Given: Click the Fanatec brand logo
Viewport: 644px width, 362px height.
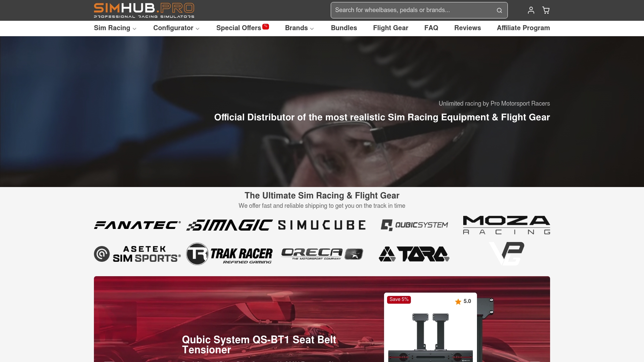Looking at the screenshot, I should [x=137, y=225].
